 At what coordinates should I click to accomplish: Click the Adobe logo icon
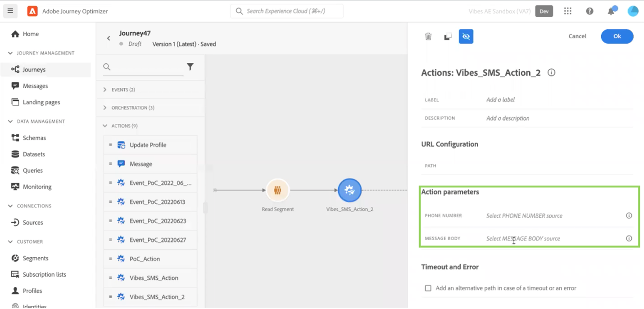coord(32,11)
